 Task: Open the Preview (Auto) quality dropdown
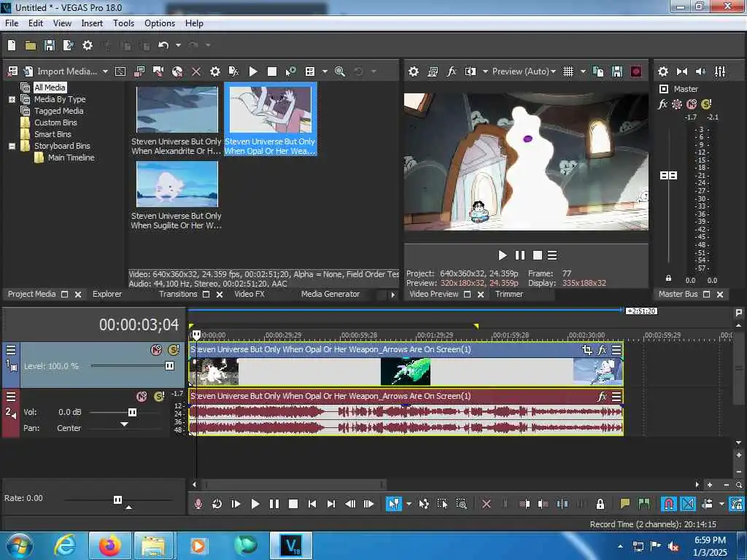point(524,71)
